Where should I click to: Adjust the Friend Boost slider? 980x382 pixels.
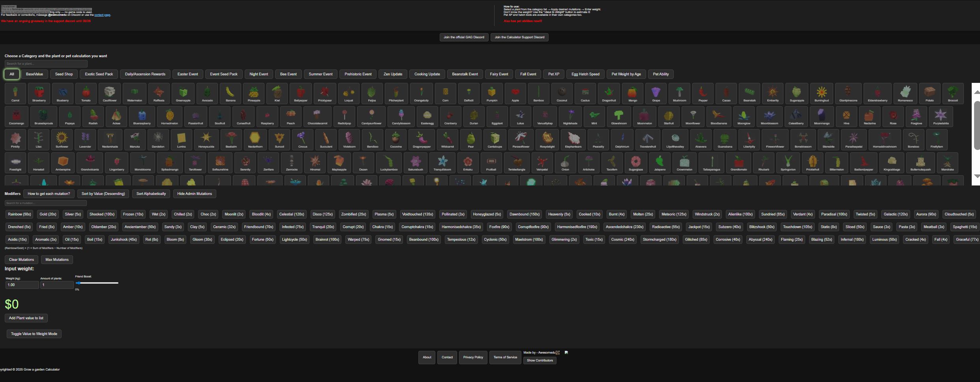[x=97, y=283]
